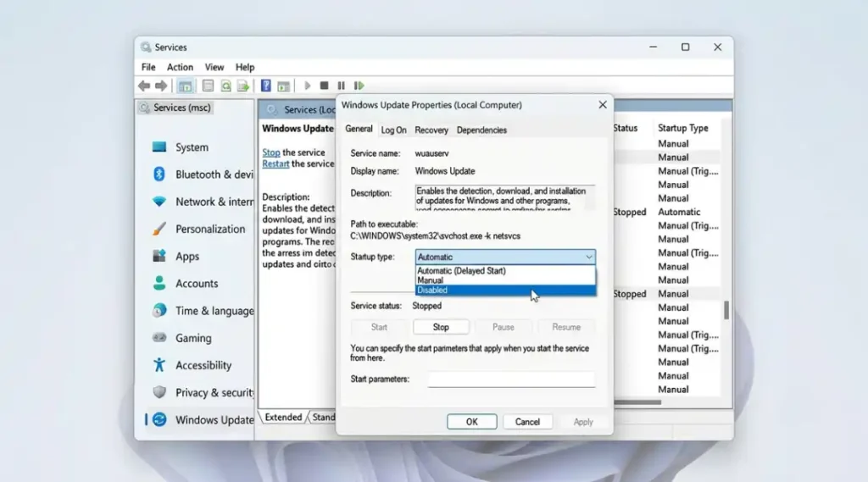Viewport: 868px width, 482px height.
Task: Click the Export List toolbar icon
Action: [243, 86]
